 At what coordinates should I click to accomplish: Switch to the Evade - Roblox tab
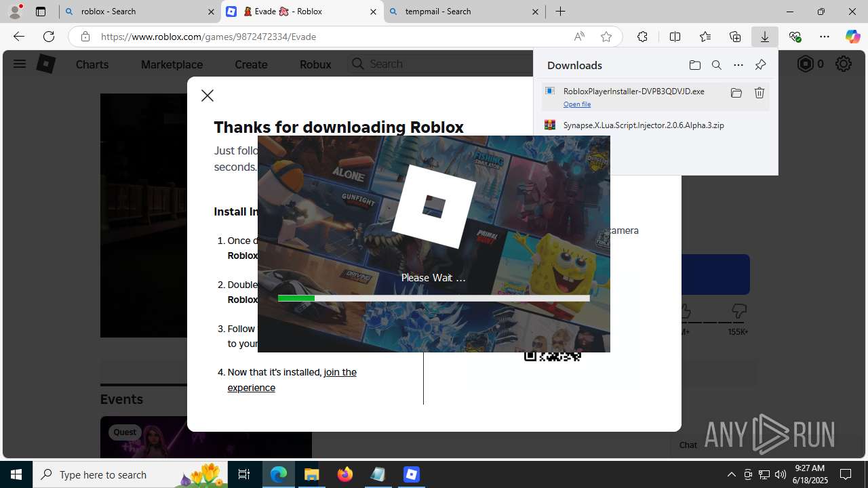coord(302,12)
